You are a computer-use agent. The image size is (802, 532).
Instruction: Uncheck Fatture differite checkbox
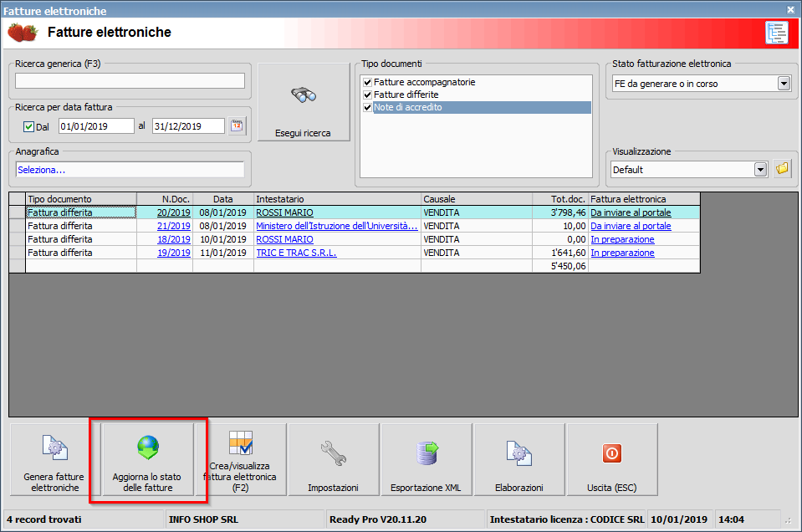(367, 95)
